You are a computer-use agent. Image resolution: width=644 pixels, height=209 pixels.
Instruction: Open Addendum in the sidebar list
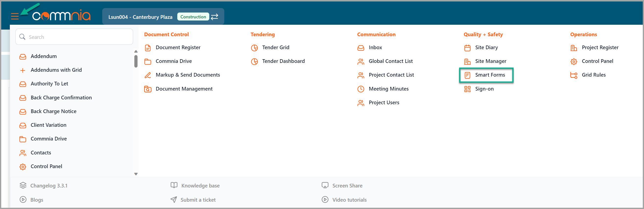[x=43, y=56]
